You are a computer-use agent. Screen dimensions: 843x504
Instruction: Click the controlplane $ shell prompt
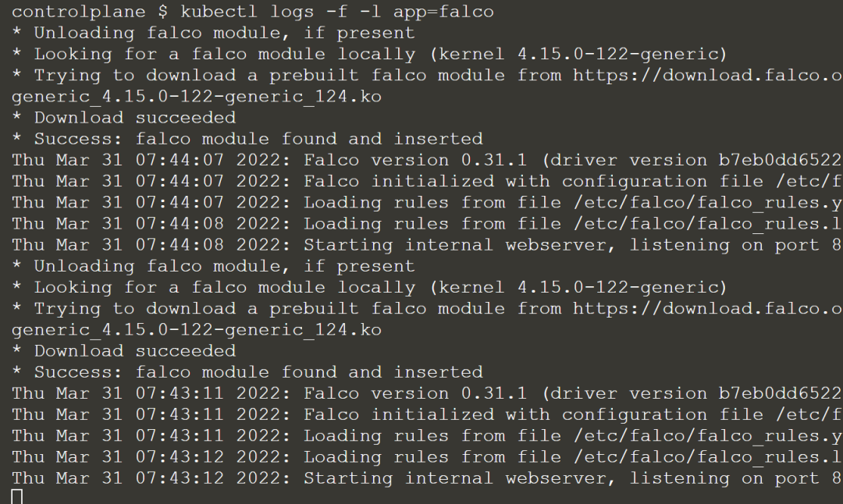pyautogui.click(x=90, y=12)
